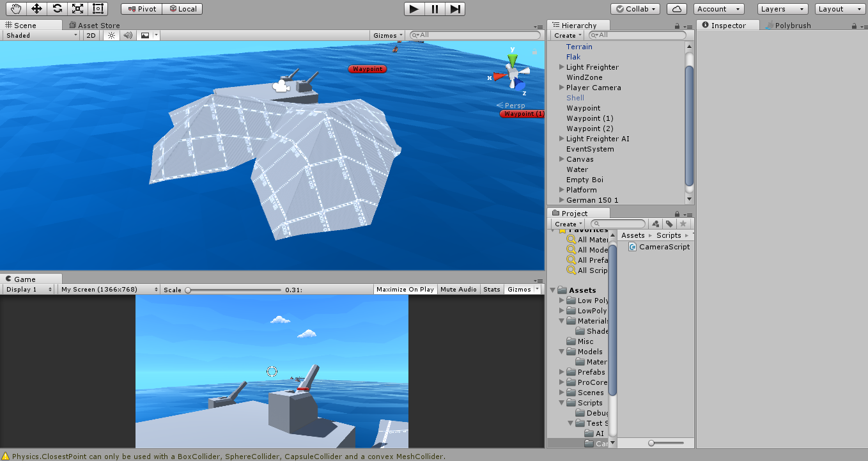
Task: Expand Light Freighter in Hierarchy
Action: 562,67
